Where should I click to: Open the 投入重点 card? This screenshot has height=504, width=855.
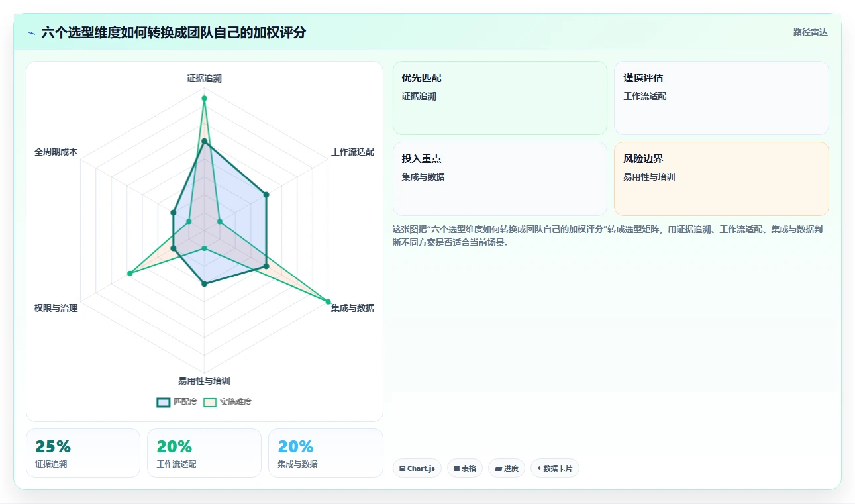pos(500,179)
